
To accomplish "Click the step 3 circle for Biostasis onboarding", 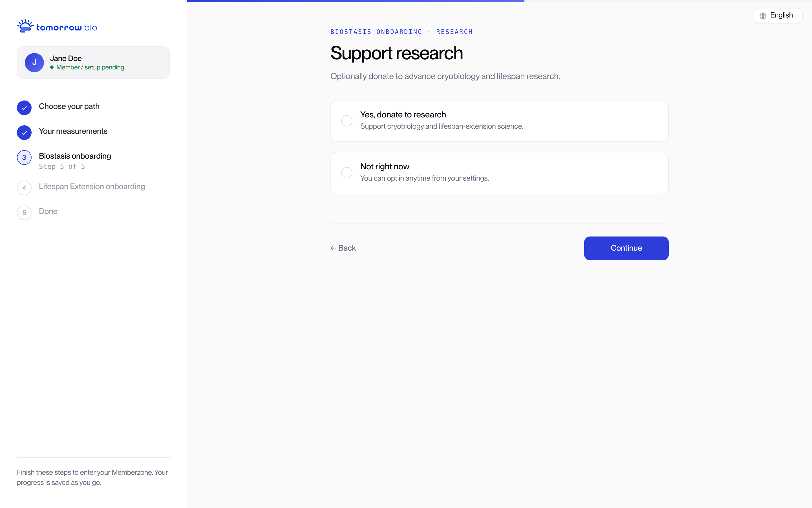I will pyautogui.click(x=24, y=157).
